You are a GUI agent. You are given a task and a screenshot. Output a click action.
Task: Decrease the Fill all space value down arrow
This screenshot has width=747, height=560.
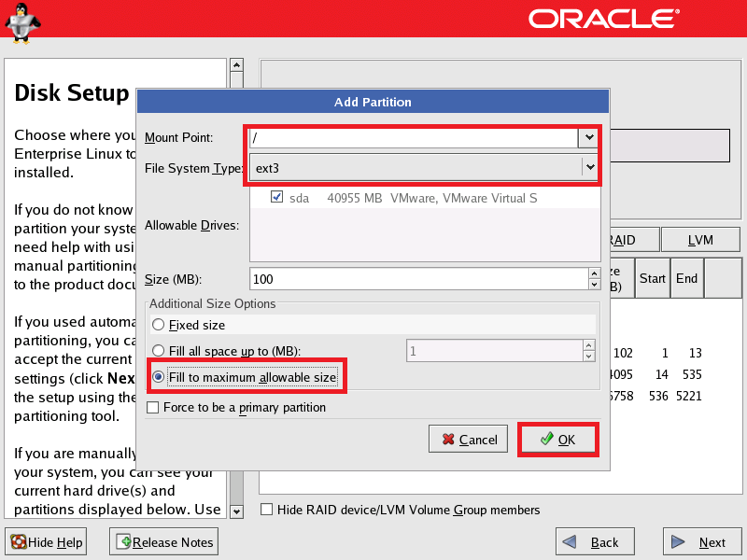[589, 357]
